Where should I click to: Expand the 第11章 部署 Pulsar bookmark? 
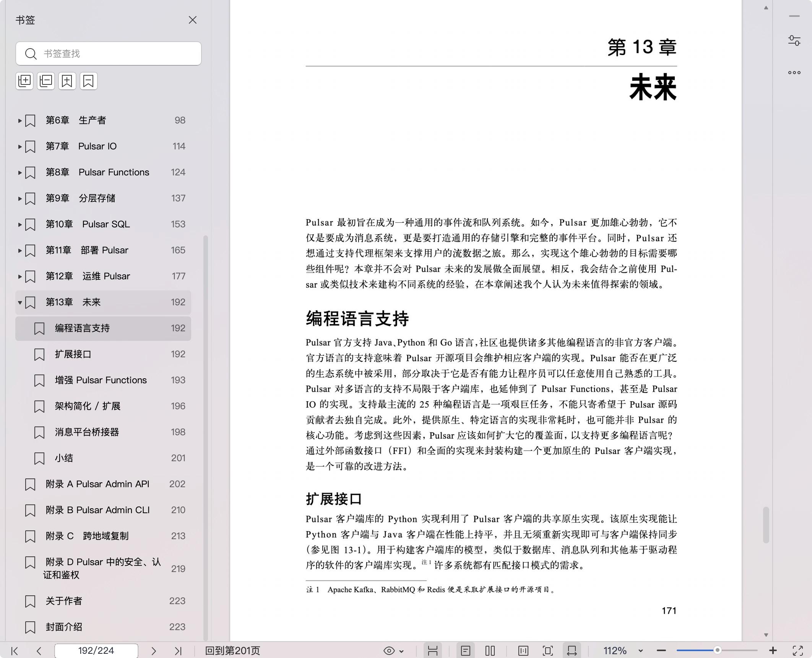(19, 250)
